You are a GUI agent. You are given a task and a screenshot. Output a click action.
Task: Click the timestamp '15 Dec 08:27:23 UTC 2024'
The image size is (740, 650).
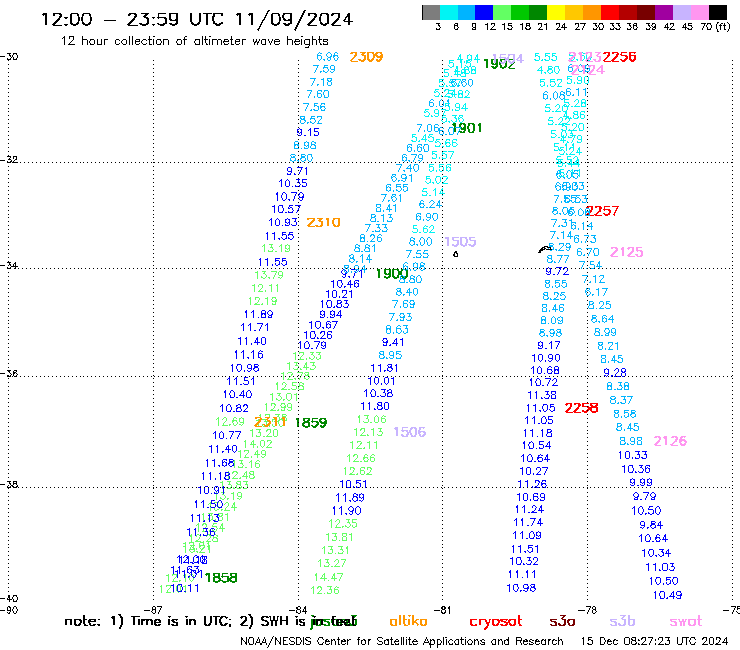pos(654,642)
